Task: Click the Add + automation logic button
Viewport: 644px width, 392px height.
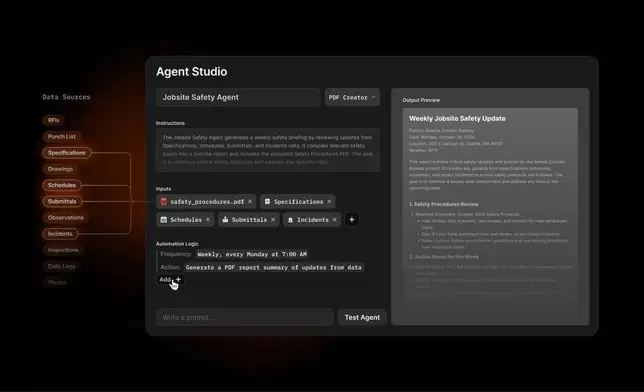Action: click(170, 279)
